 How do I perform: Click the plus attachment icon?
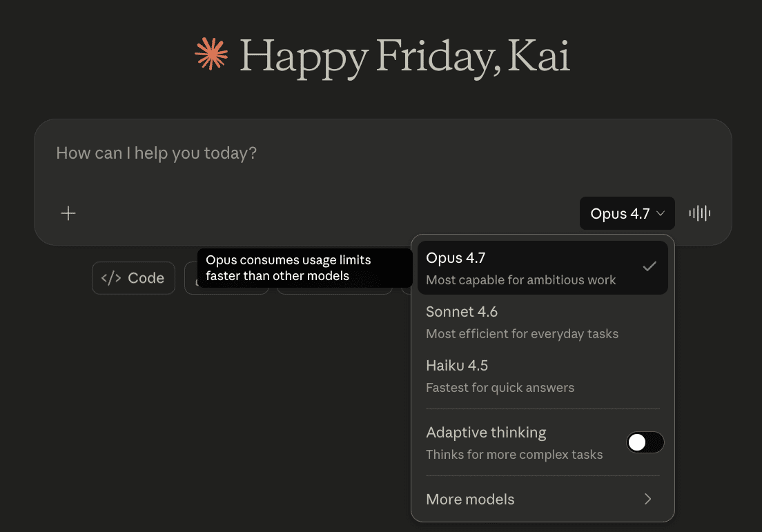coord(68,213)
